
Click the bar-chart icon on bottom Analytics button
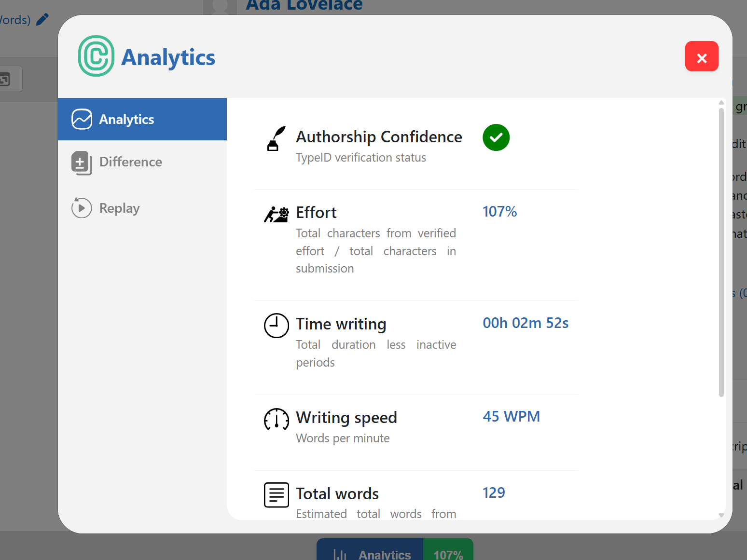(340, 554)
